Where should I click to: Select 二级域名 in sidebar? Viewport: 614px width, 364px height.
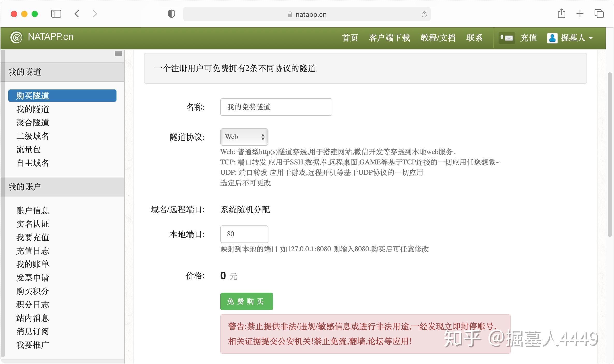click(33, 136)
